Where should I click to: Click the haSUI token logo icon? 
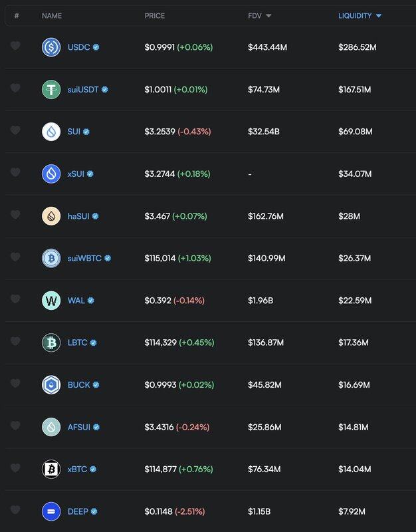(x=51, y=216)
